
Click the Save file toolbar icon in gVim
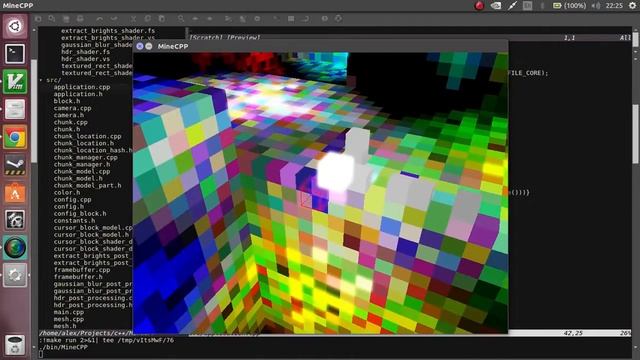(x=52, y=19)
